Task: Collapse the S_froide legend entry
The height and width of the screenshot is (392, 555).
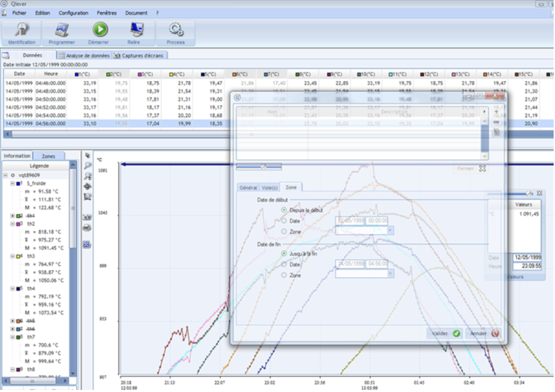Action: 12,183
